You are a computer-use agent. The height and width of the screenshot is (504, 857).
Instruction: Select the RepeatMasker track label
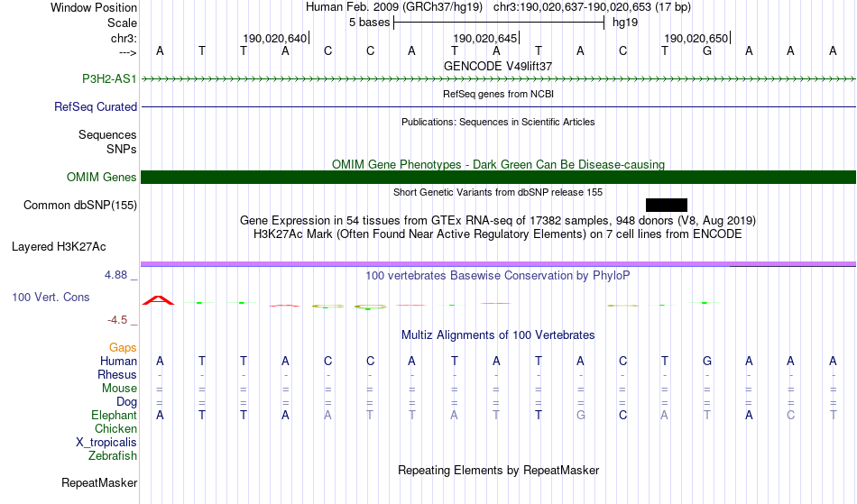point(99,482)
